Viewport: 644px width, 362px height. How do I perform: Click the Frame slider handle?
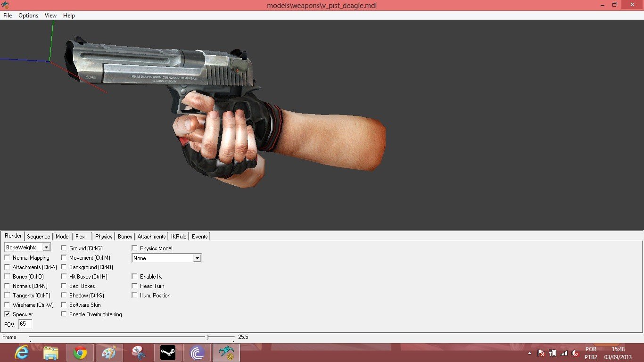[x=207, y=337]
